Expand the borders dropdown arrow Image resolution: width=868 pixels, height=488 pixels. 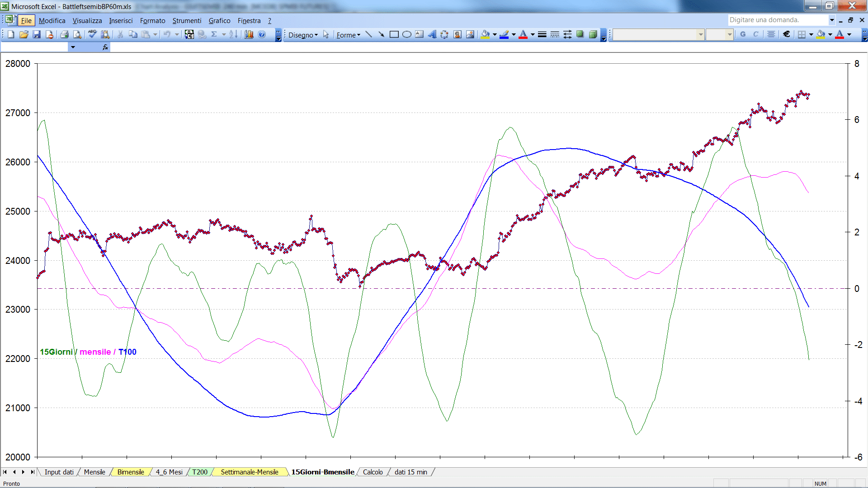811,34
